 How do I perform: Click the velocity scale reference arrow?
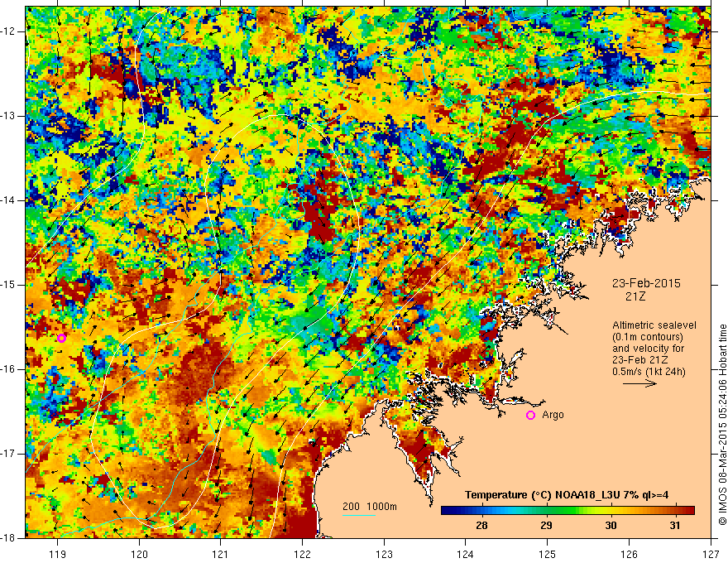[639, 383]
